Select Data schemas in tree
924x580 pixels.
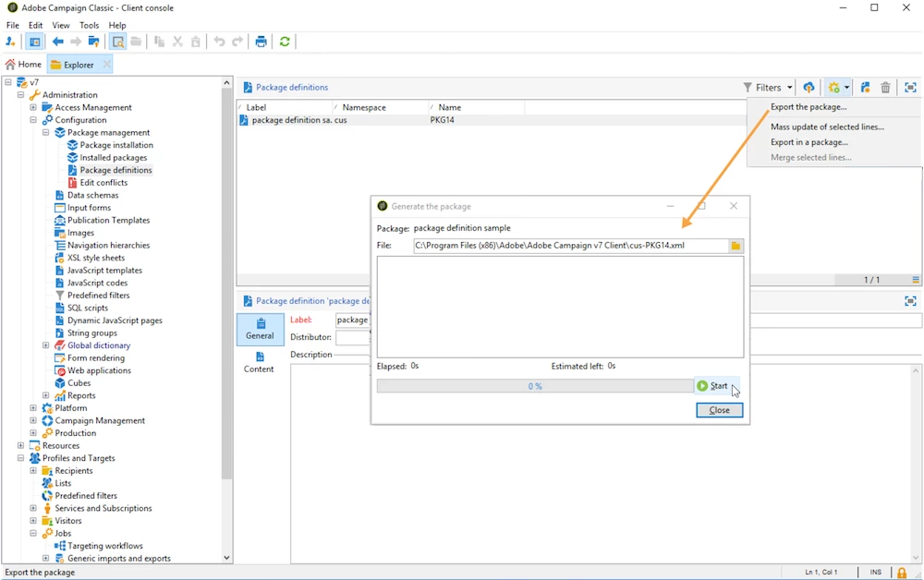pos(92,195)
